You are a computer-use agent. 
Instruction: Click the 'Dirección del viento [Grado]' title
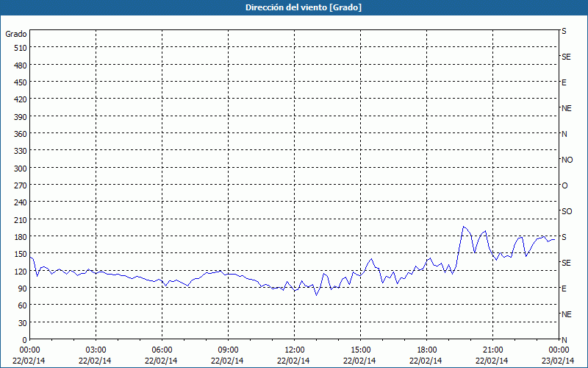coord(304,7)
